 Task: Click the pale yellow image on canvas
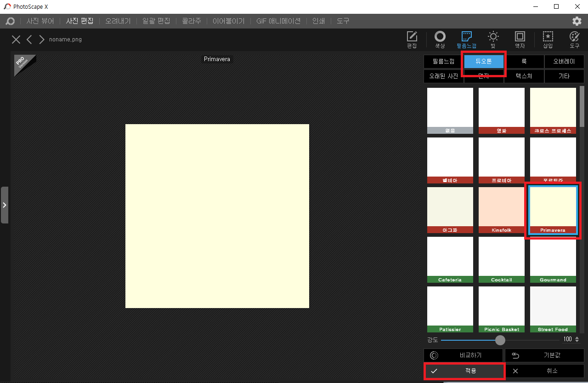click(217, 216)
